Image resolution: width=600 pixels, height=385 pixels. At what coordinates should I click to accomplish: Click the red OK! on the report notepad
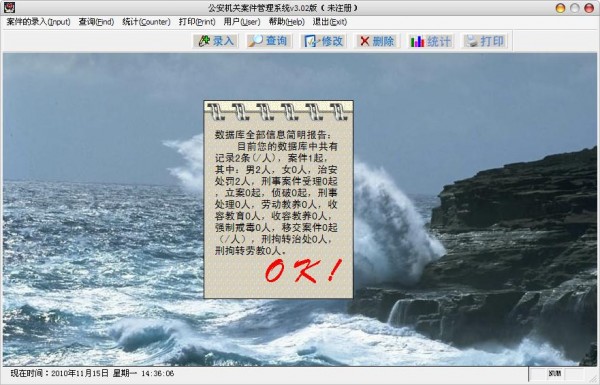coord(303,270)
